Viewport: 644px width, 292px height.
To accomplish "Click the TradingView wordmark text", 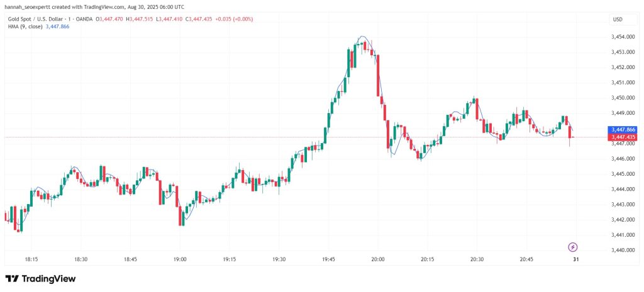I will point(48,279).
